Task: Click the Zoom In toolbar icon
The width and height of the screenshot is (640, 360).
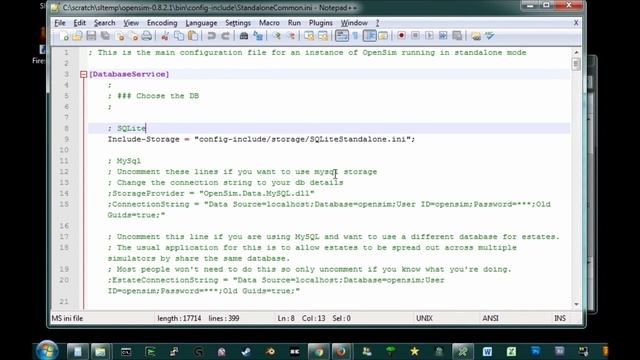Action: click(x=277, y=36)
